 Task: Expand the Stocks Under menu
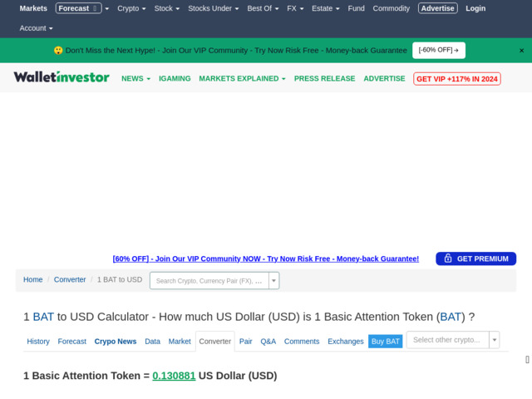tap(213, 8)
